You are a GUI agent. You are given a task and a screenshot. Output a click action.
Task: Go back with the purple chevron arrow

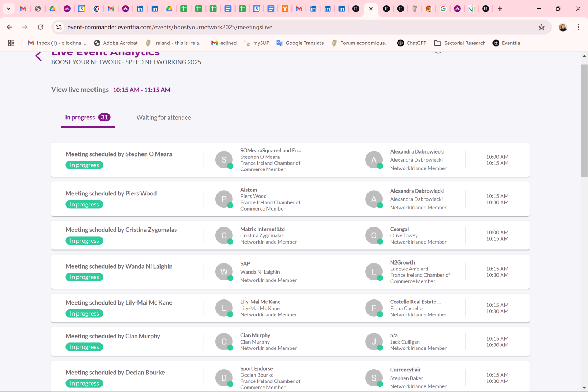coord(39,56)
